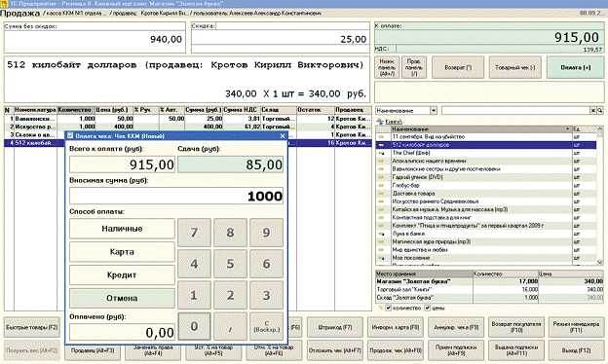Click the Режим менеджера (F11) button

[x=576, y=328]
